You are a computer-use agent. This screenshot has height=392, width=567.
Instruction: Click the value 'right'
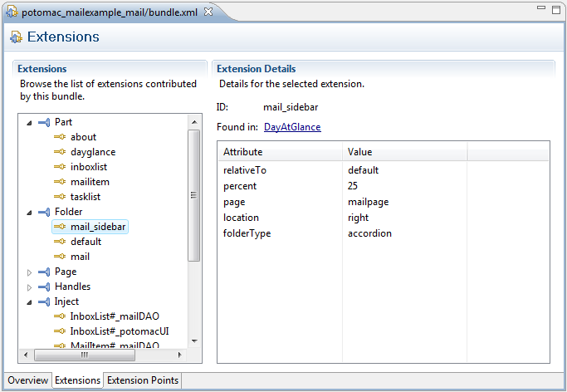[x=358, y=218]
